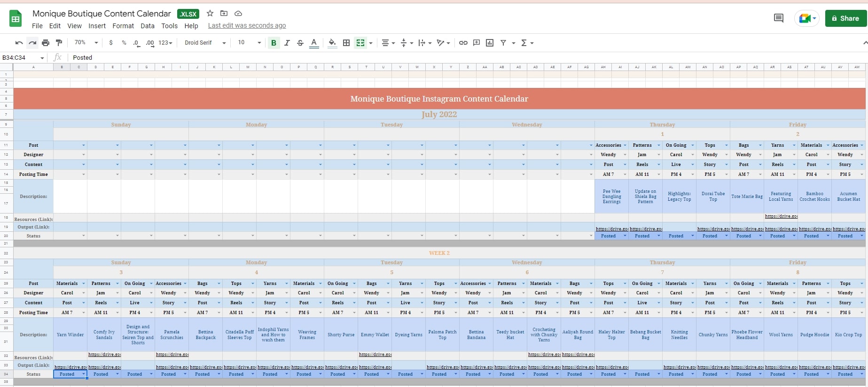Check the cloud document status icon
Screen dimensions: 868x387
click(238, 14)
